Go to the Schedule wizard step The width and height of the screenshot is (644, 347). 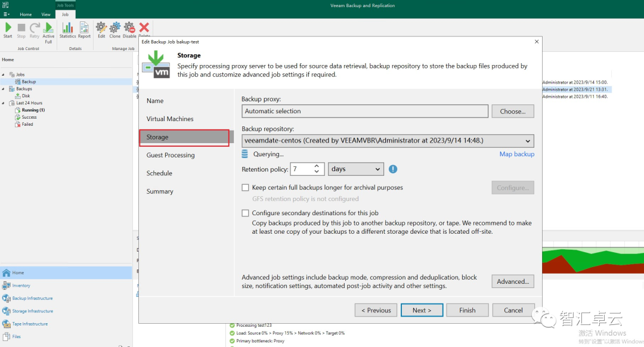click(x=159, y=173)
